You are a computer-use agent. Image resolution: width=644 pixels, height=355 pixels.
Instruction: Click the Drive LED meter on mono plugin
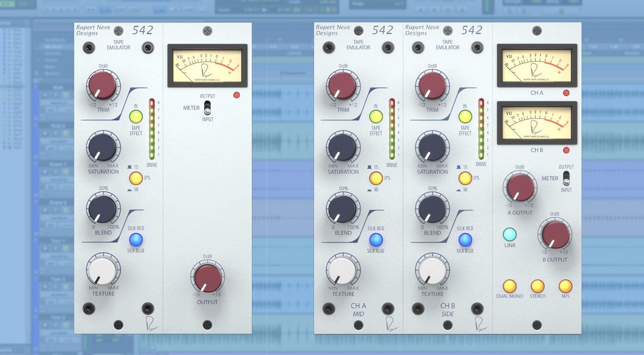click(152, 129)
